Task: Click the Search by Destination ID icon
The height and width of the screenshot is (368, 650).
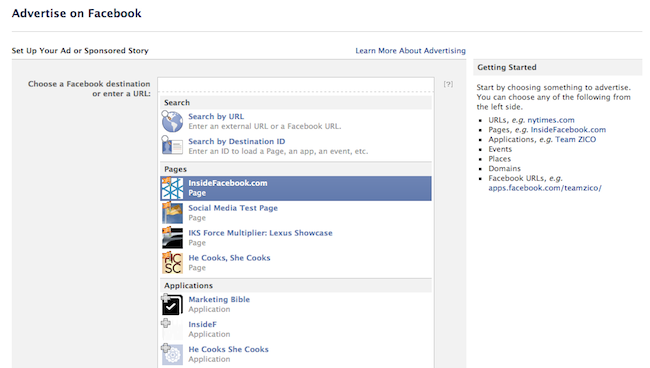Action: point(172,146)
